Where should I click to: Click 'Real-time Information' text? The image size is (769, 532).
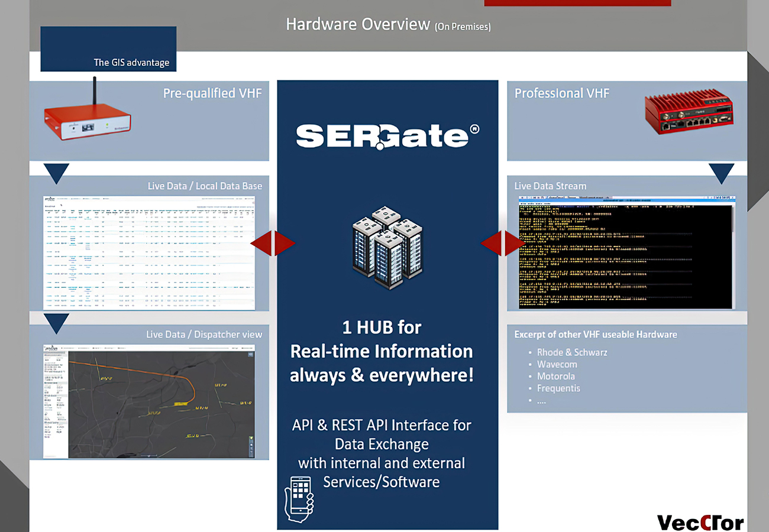[382, 351]
